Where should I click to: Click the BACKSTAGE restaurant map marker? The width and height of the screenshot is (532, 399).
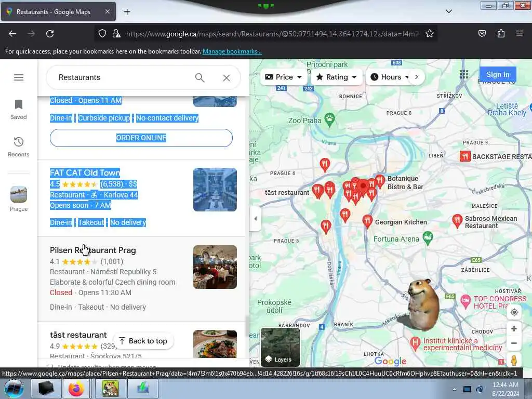pyautogui.click(x=465, y=156)
